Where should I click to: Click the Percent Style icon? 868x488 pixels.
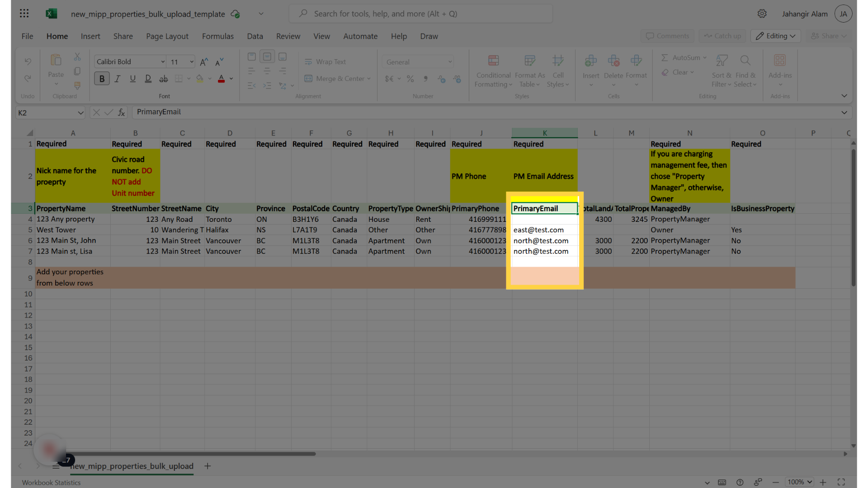(x=410, y=79)
